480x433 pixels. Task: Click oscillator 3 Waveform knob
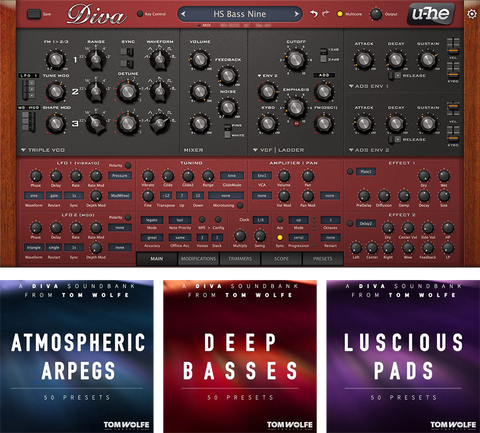pos(160,123)
